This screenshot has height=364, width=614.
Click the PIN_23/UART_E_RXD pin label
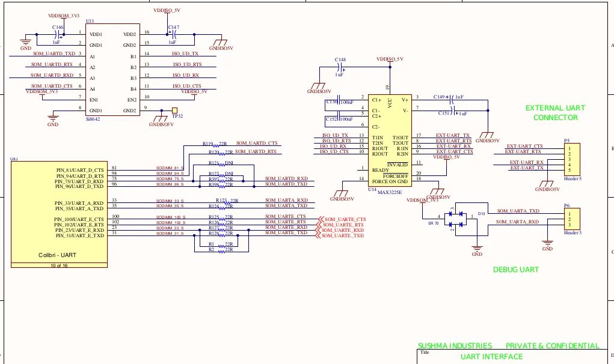click(x=79, y=230)
